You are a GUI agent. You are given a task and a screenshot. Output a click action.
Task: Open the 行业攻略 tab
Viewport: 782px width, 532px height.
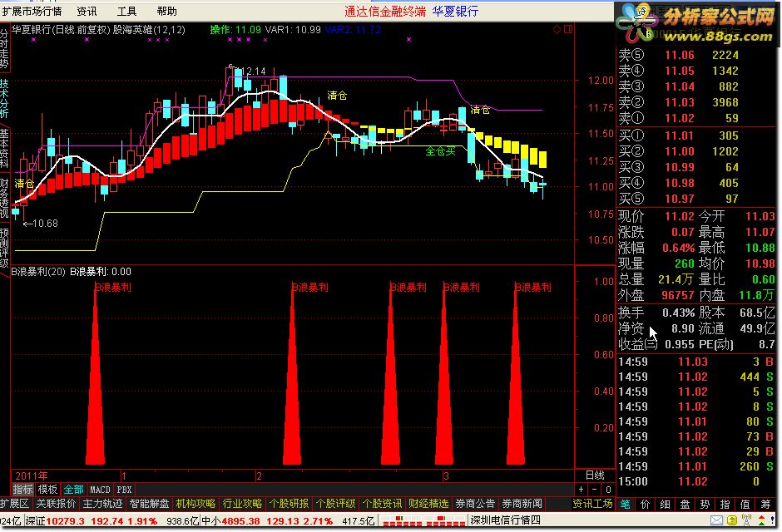pyautogui.click(x=242, y=504)
